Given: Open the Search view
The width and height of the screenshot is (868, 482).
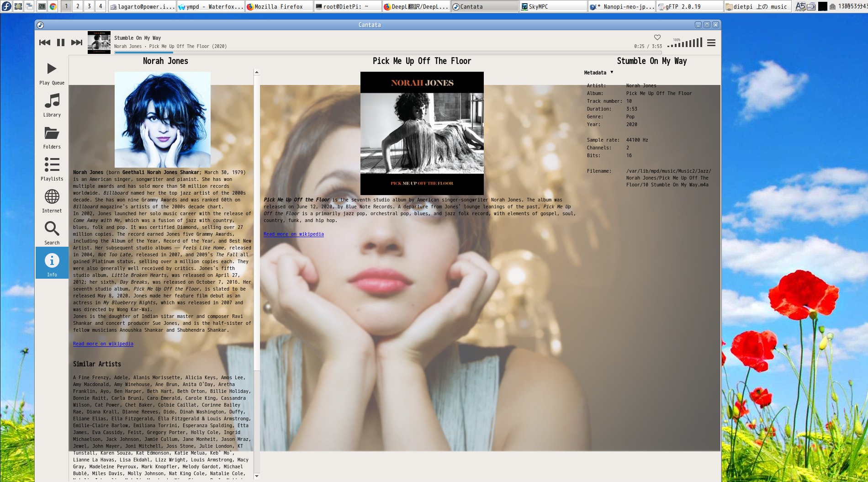Looking at the screenshot, I should tap(52, 233).
